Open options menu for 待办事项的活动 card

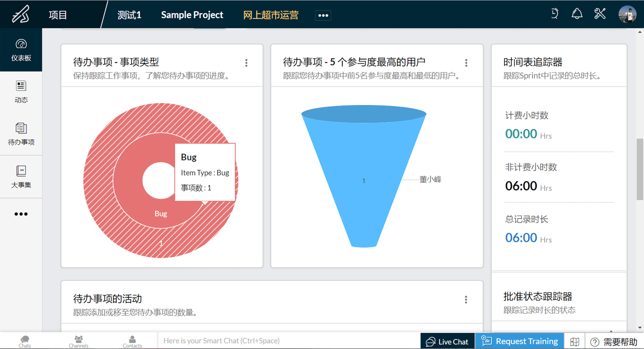click(466, 299)
